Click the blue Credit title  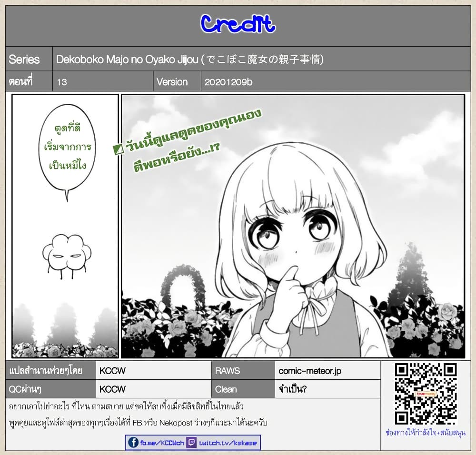point(238,24)
